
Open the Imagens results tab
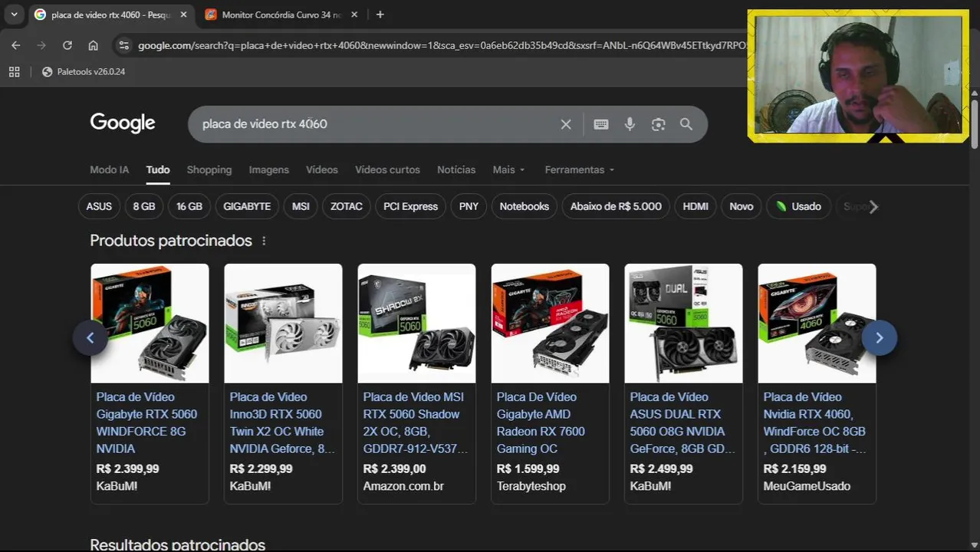269,169
